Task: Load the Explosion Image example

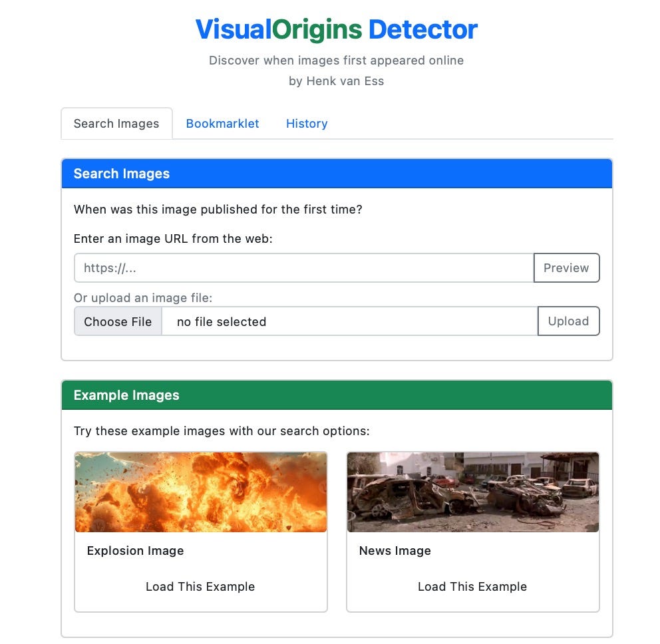Action: tap(200, 586)
